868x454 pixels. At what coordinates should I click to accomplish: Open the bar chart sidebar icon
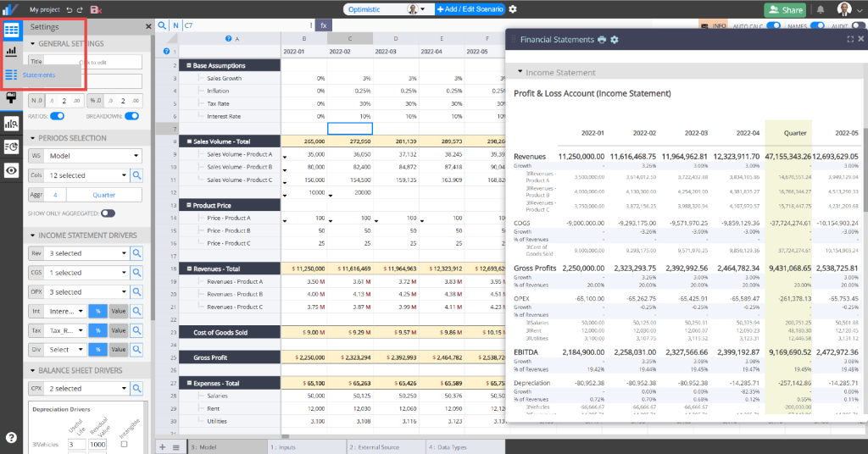[x=11, y=52]
